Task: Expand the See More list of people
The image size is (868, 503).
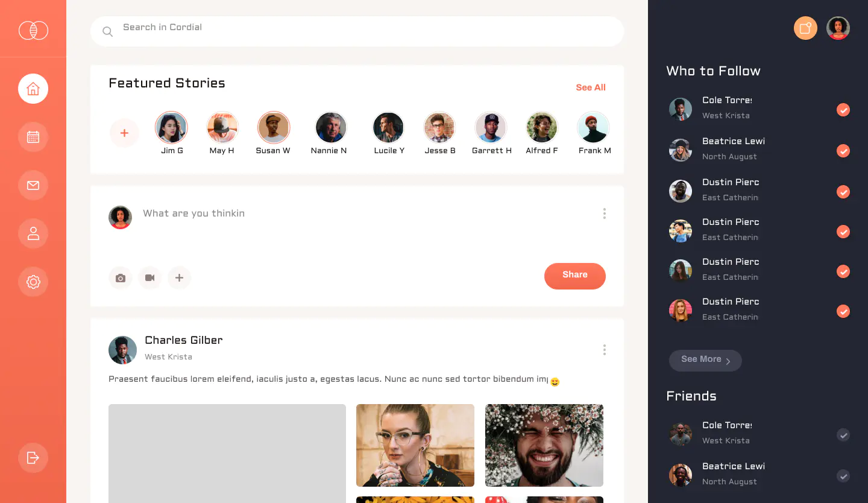Action: (x=705, y=361)
